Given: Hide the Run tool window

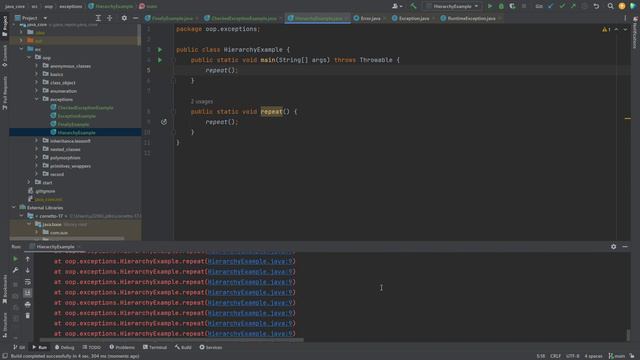Looking at the screenshot, I should [625, 247].
